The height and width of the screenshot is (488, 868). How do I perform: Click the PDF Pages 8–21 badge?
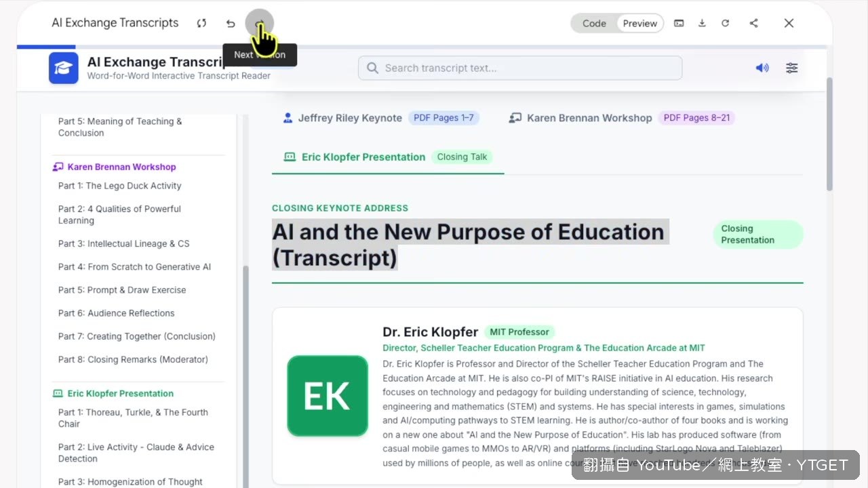(x=696, y=118)
